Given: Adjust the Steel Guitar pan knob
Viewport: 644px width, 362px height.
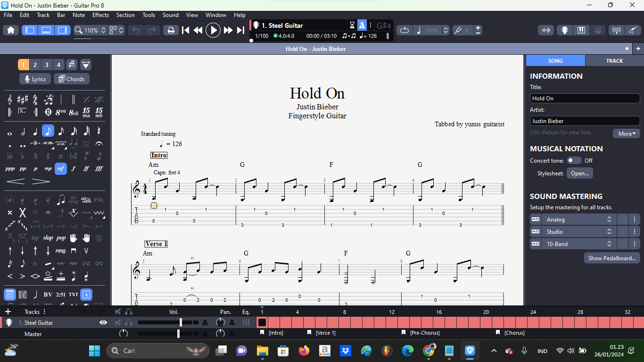Looking at the screenshot, I should (x=220, y=322).
